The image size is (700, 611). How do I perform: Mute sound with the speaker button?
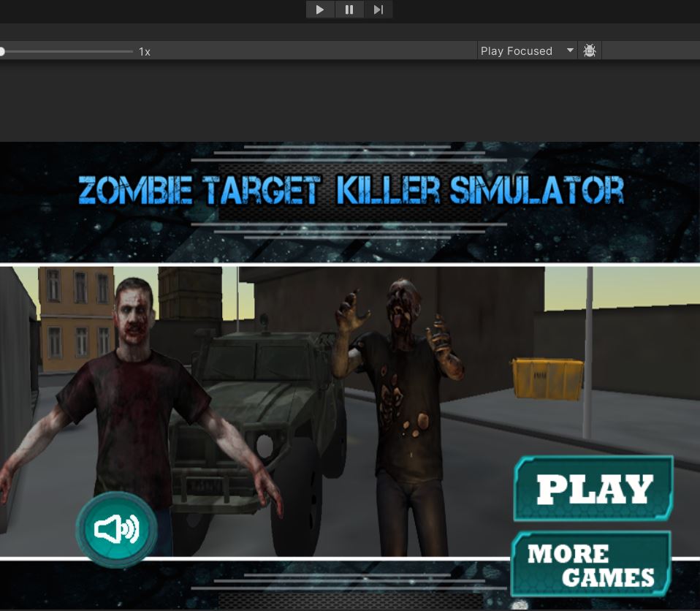pyautogui.click(x=116, y=529)
